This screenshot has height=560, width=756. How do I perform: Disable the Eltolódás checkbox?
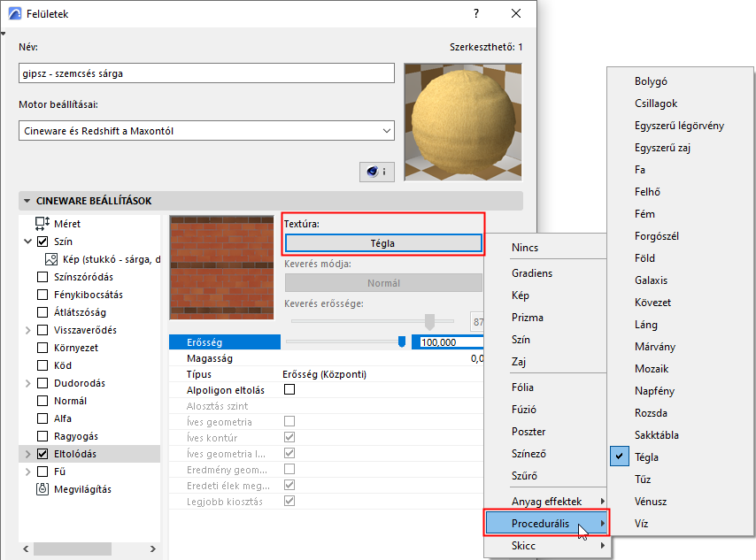coord(42,454)
